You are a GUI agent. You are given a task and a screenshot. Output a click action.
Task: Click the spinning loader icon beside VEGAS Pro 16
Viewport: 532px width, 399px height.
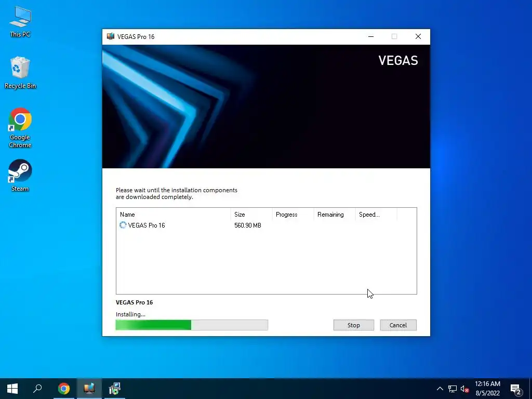(123, 225)
